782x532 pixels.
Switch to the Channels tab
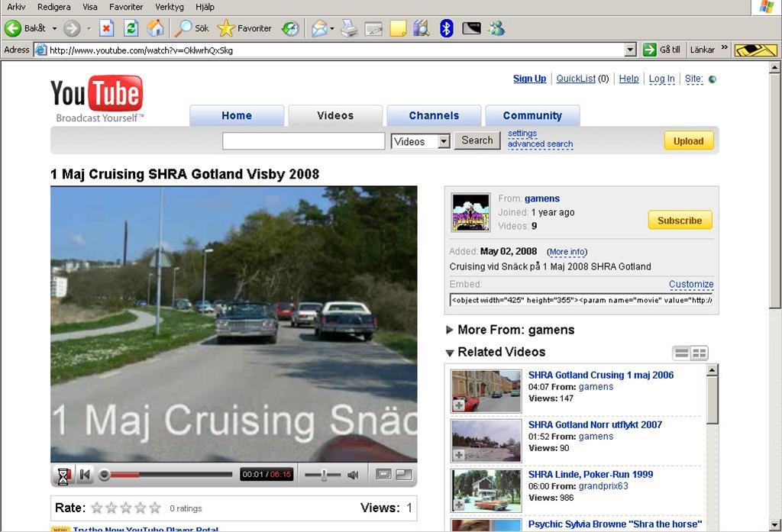point(434,116)
